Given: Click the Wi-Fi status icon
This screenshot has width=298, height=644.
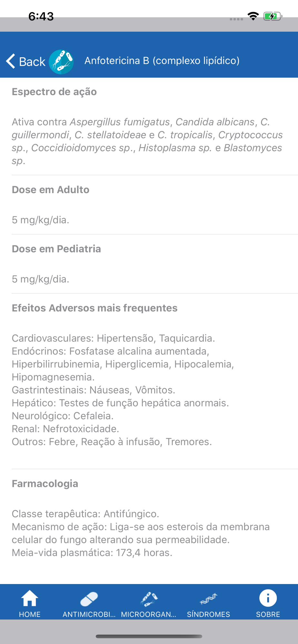Looking at the screenshot, I should click(253, 16).
